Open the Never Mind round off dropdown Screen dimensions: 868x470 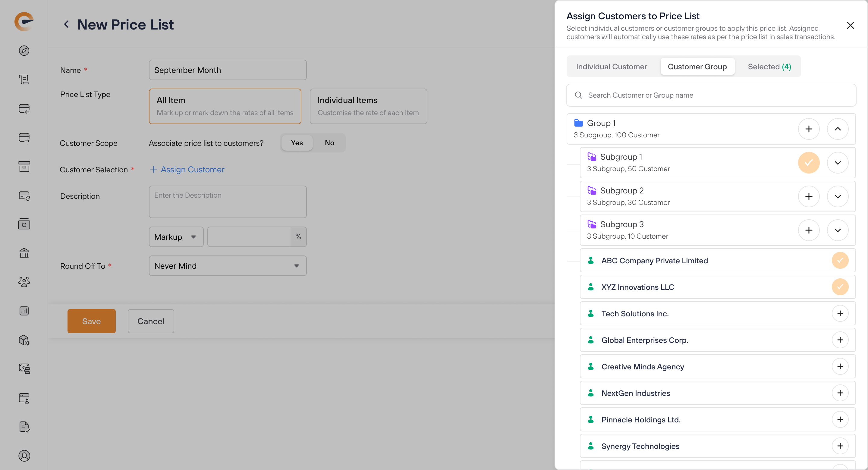tap(228, 266)
